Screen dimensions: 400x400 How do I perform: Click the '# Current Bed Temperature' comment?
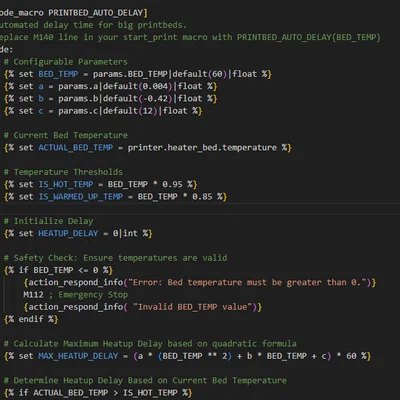[x=66, y=135]
